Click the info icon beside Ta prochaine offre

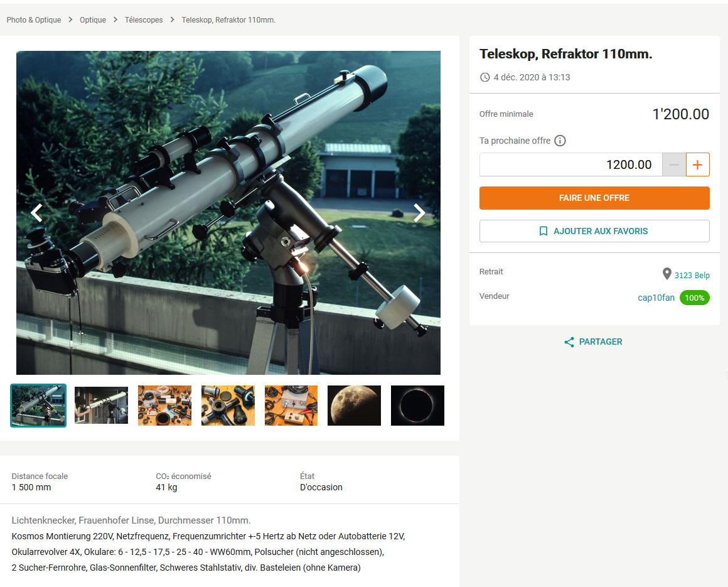pos(560,141)
